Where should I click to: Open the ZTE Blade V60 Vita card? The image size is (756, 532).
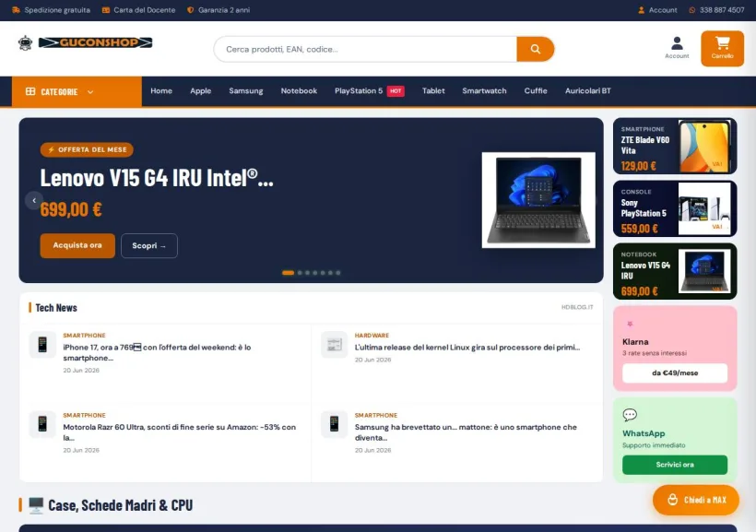point(675,146)
